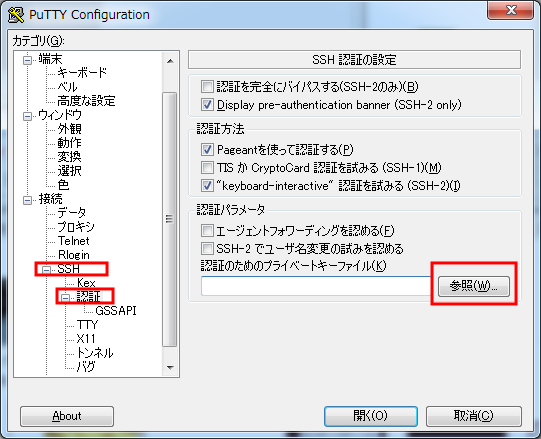This screenshot has height=439, width=541.
Task: Select Rlogin category item
Action: click(74, 255)
